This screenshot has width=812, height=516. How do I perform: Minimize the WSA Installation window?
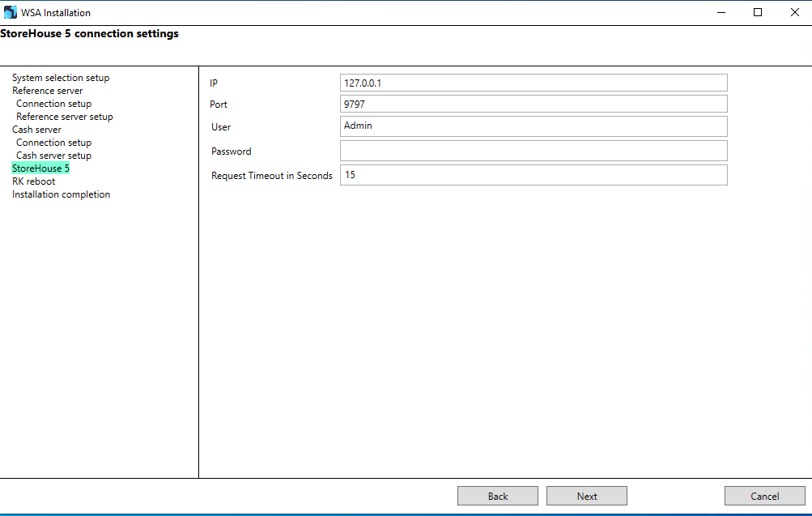721,12
